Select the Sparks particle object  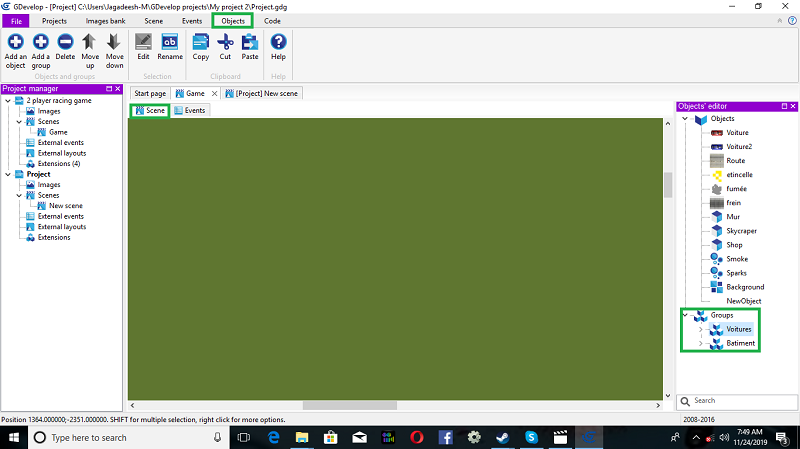[736, 273]
